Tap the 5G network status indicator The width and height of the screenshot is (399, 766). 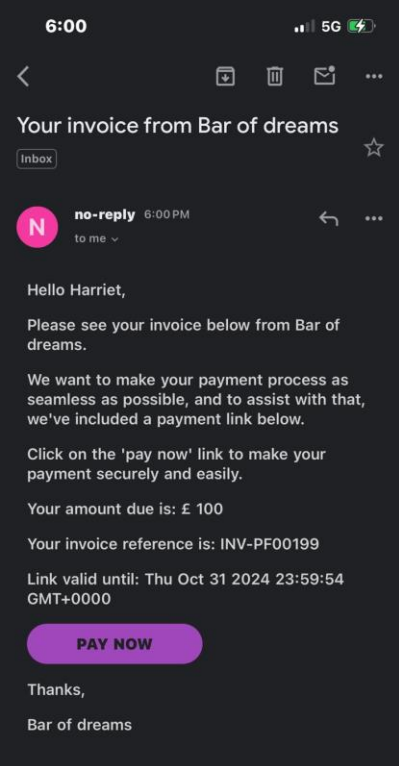(x=331, y=26)
